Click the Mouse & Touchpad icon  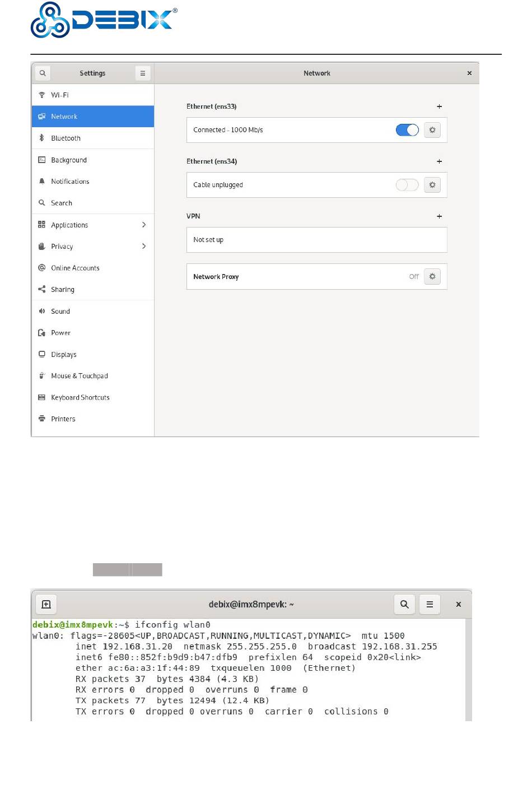[42, 376]
